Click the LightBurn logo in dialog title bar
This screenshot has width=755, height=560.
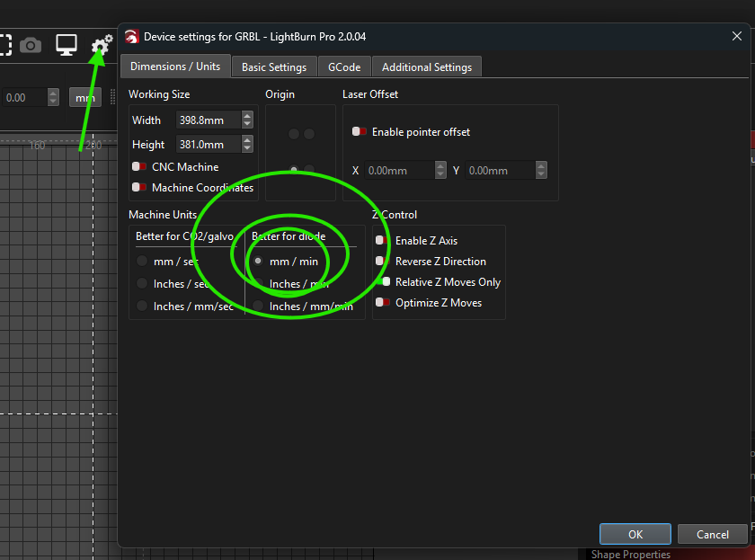point(132,37)
